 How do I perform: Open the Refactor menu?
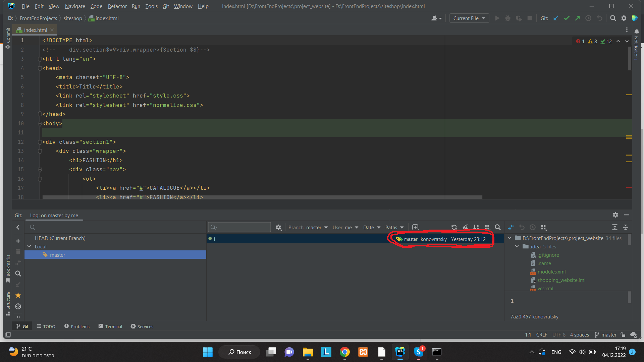click(x=117, y=6)
